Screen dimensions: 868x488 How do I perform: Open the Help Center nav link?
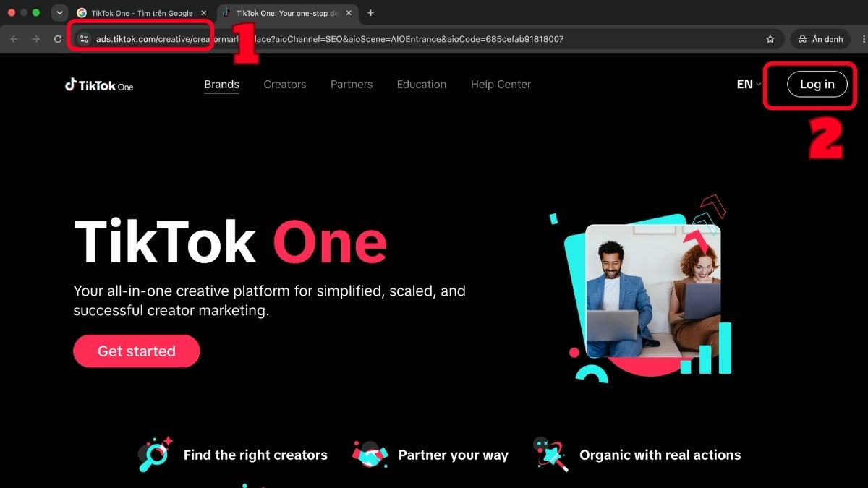point(501,85)
